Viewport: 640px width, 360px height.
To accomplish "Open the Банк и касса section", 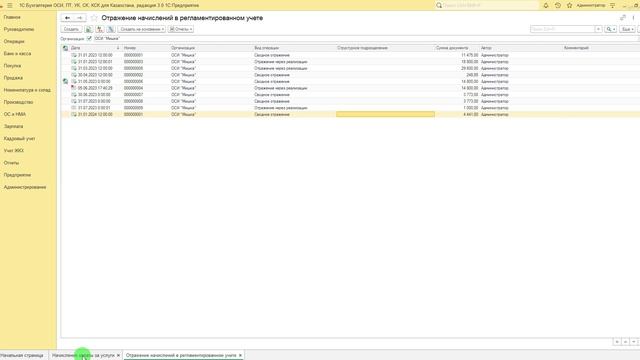I will pos(17,53).
